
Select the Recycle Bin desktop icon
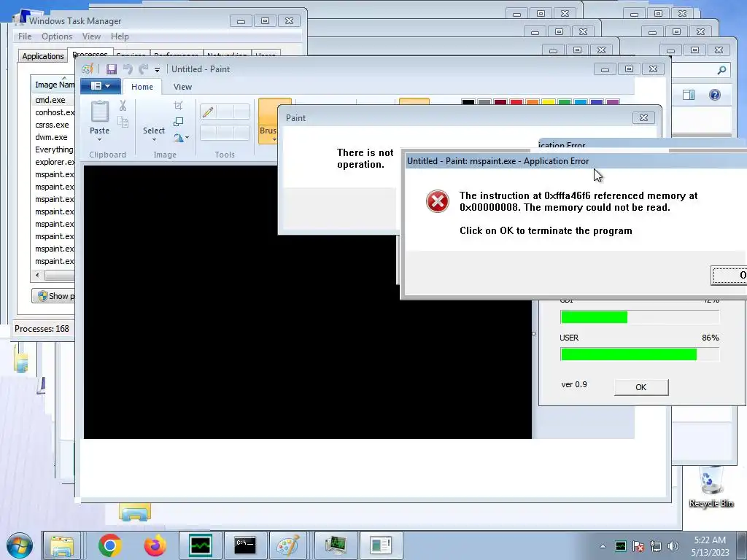(x=711, y=486)
